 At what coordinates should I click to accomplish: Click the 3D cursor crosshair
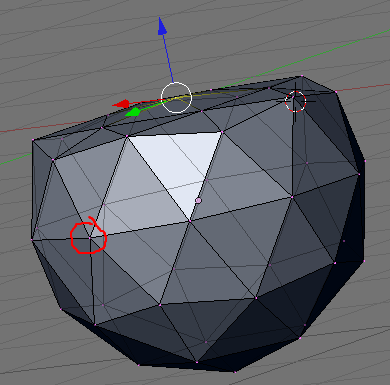pos(295,101)
